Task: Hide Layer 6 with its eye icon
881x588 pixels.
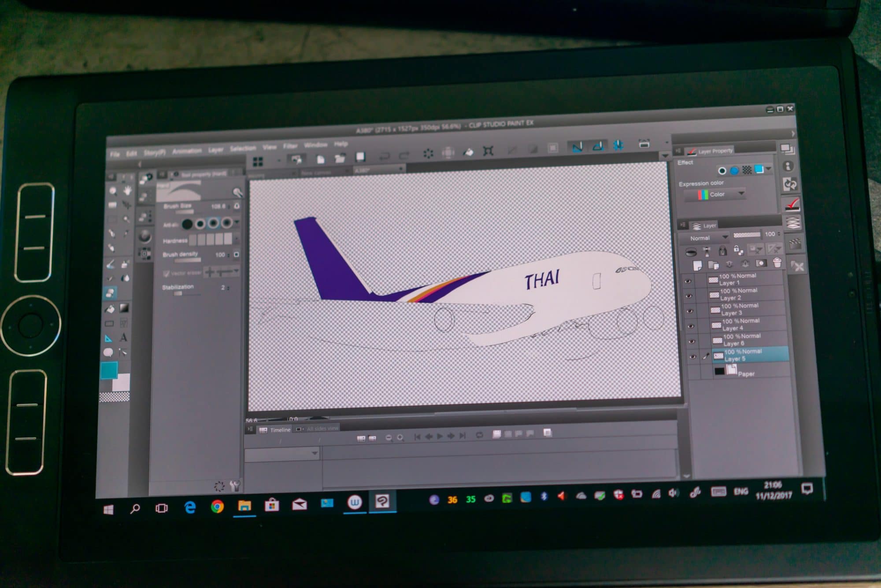Action: coord(692,341)
